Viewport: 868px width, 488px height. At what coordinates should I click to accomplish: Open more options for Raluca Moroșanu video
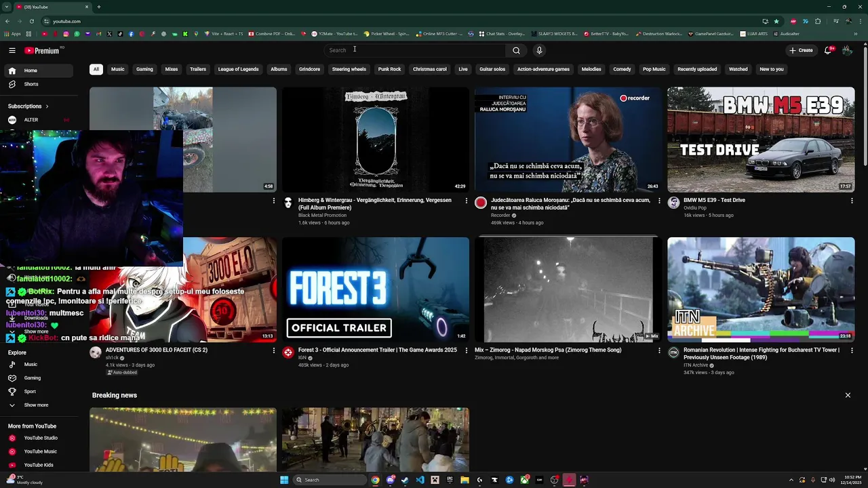tap(659, 201)
